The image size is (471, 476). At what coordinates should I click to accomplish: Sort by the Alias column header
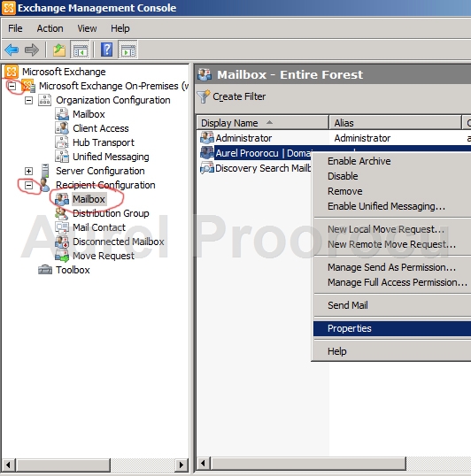coord(395,123)
